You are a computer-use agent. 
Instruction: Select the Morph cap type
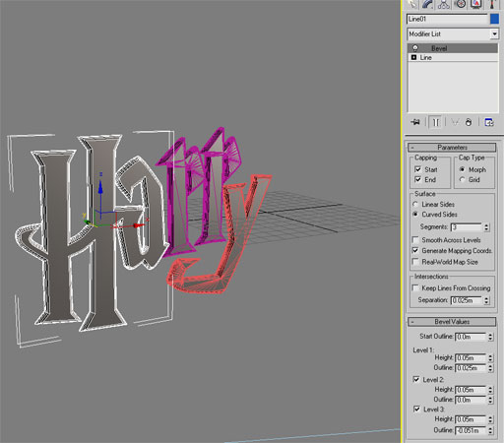click(462, 169)
